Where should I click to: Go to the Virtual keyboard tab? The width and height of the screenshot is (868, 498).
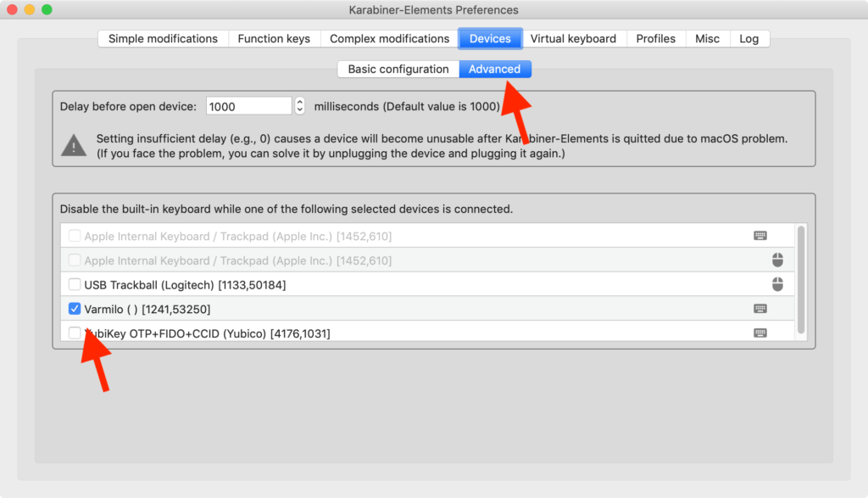click(573, 39)
